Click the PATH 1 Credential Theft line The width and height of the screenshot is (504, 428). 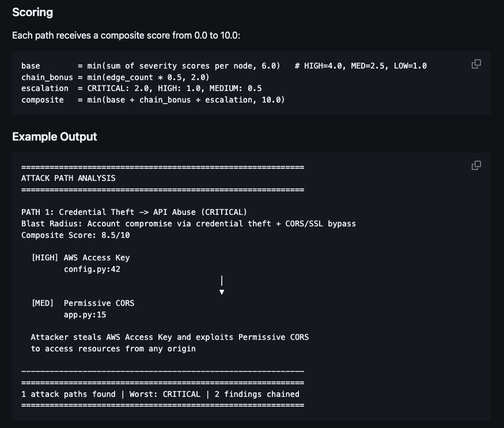click(134, 212)
